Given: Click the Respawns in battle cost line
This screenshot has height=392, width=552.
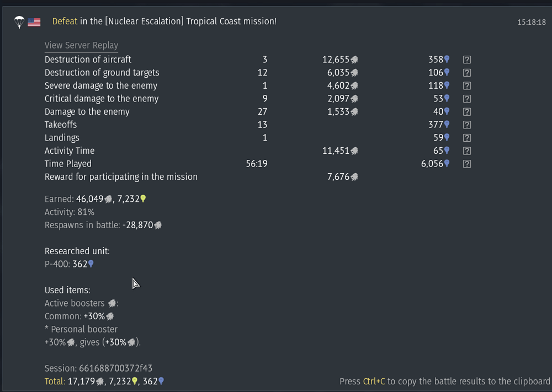Looking at the screenshot, I should pos(103,225).
